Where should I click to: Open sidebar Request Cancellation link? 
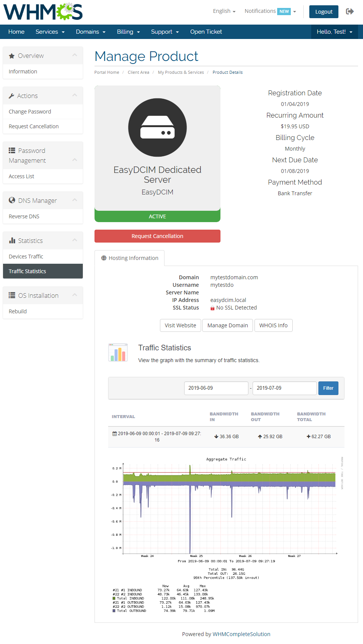(x=43, y=126)
